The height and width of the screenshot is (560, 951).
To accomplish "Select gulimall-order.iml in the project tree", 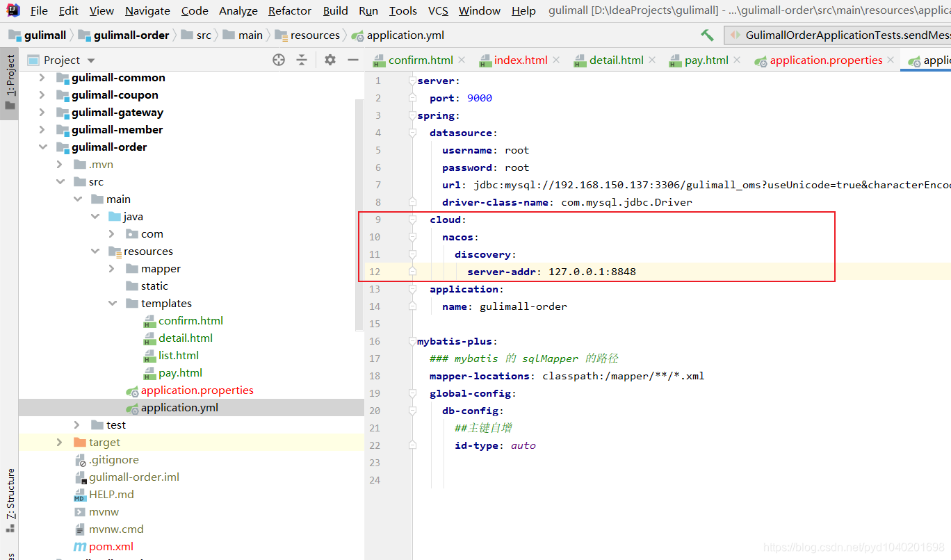I will coord(134,477).
